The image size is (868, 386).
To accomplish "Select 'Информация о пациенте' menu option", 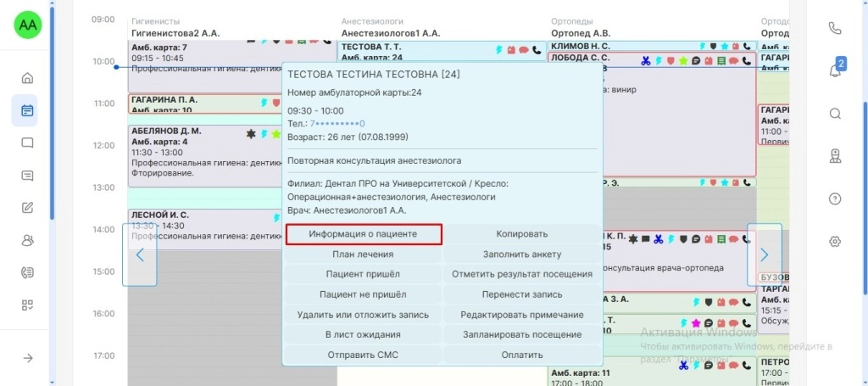I will pyautogui.click(x=363, y=233).
